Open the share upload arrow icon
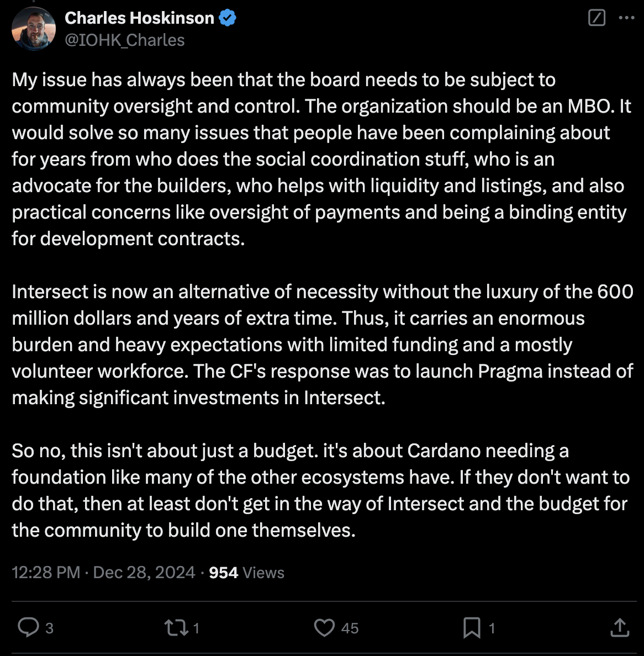The width and height of the screenshot is (644, 656). click(620, 627)
